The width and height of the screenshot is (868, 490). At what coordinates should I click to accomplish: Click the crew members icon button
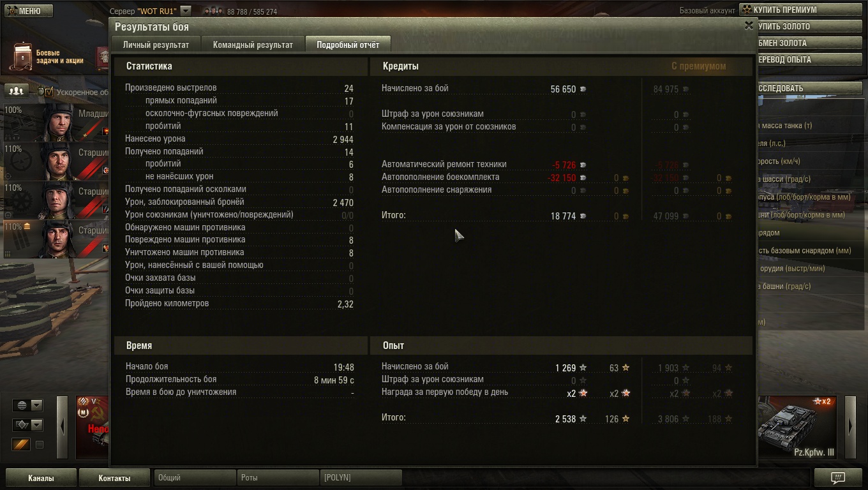click(x=17, y=91)
